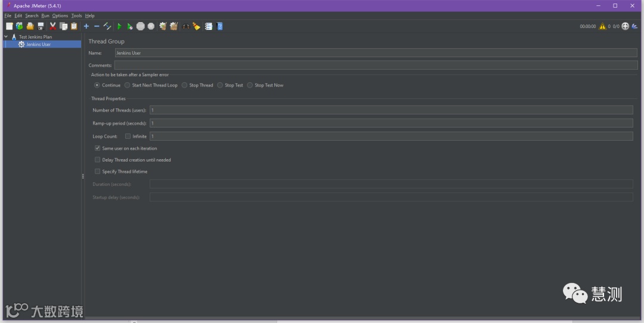Enable Specify Thread lifetime checkbox
The image size is (644, 323).
tap(97, 172)
